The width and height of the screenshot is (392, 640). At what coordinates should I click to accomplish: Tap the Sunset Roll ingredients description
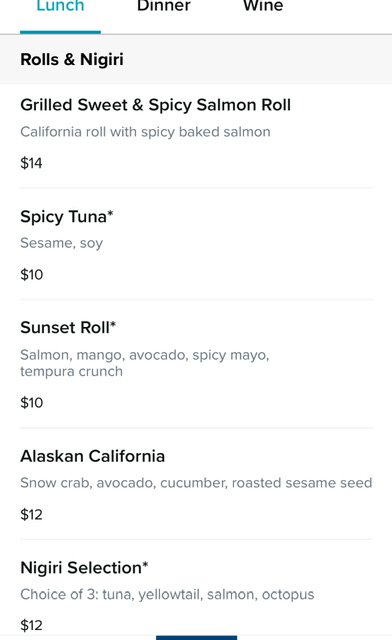coord(145,363)
